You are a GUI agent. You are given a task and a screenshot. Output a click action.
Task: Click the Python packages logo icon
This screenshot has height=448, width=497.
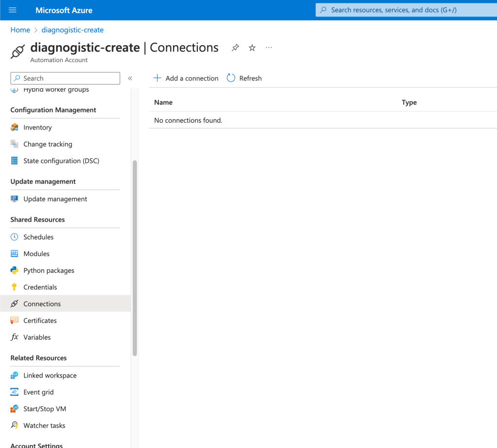(x=14, y=270)
